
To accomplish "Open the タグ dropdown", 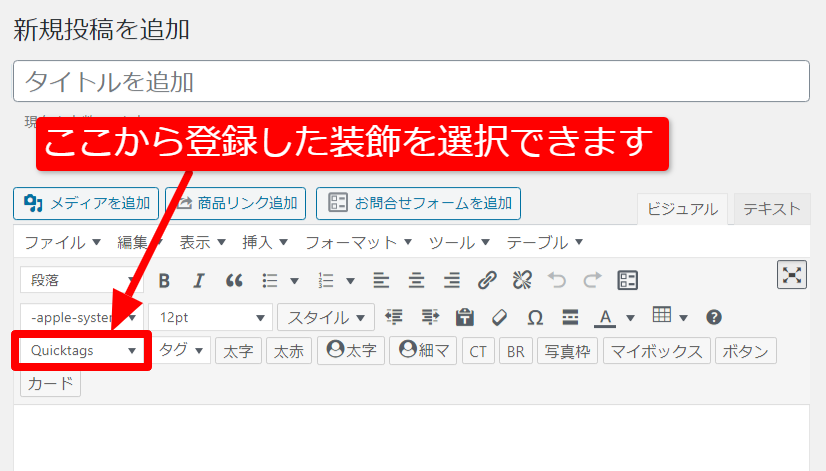I will pyautogui.click(x=182, y=350).
